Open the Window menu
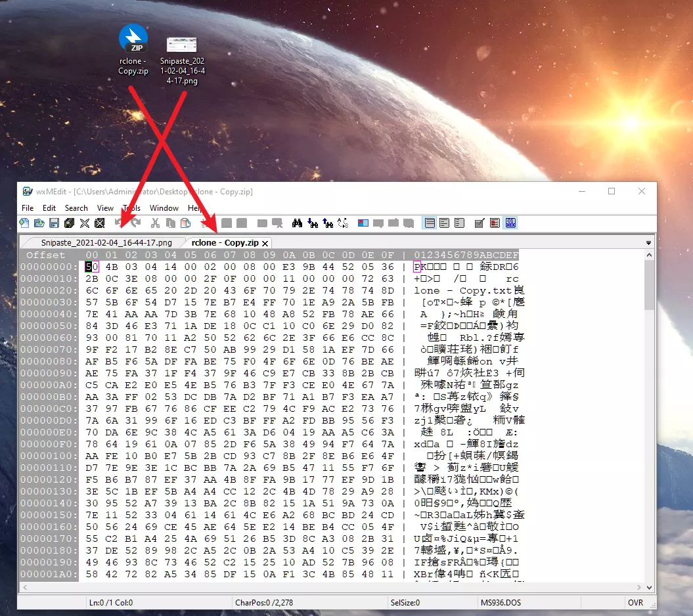 pyautogui.click(x=164, y=208)
